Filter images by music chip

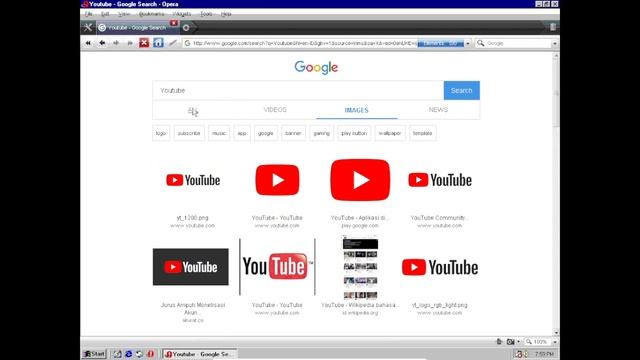point(219,133)
